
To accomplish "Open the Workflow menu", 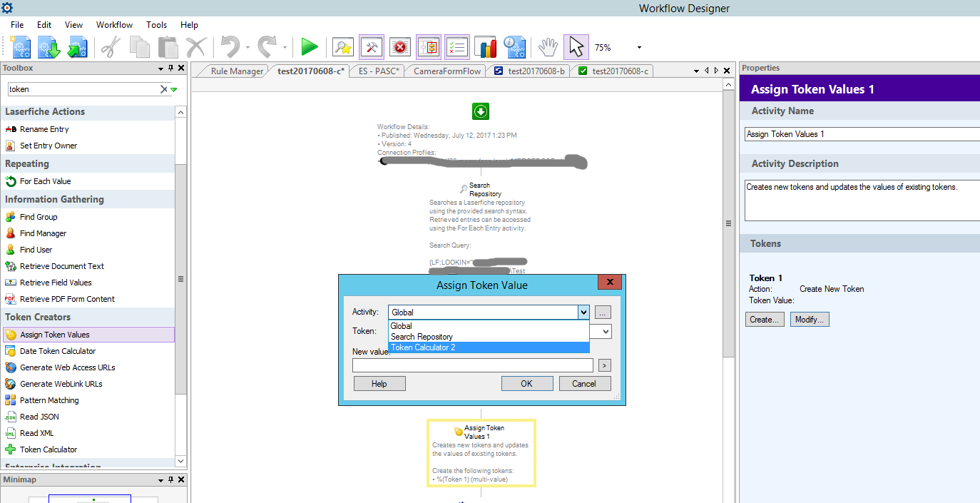I will 114,25.
